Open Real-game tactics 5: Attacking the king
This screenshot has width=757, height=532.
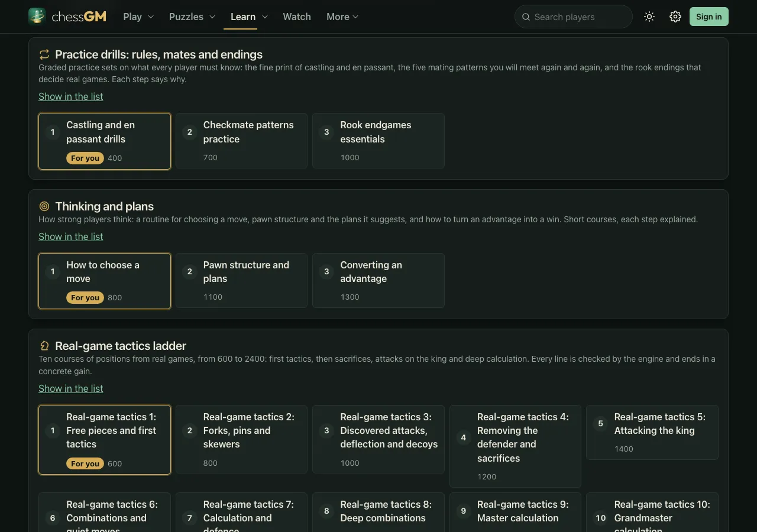[x=652, y=432]
